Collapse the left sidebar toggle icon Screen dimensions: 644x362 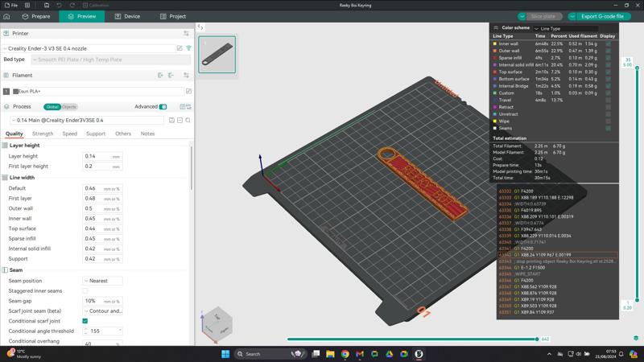coord(200,27)
